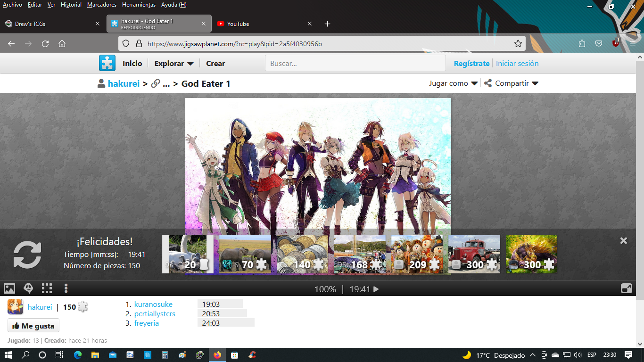Play the recorded solution 19:41 button
The image size is (644, 362).
coord(364,289)
